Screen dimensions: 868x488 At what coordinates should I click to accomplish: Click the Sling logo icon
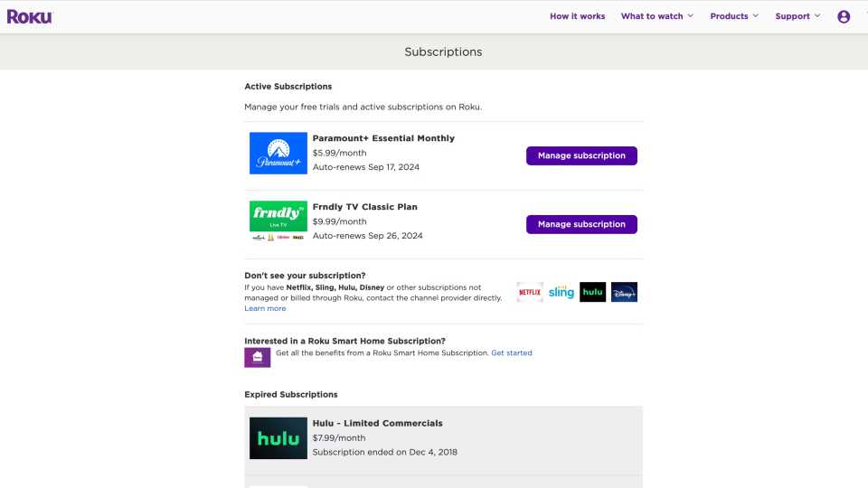point(561,292)
